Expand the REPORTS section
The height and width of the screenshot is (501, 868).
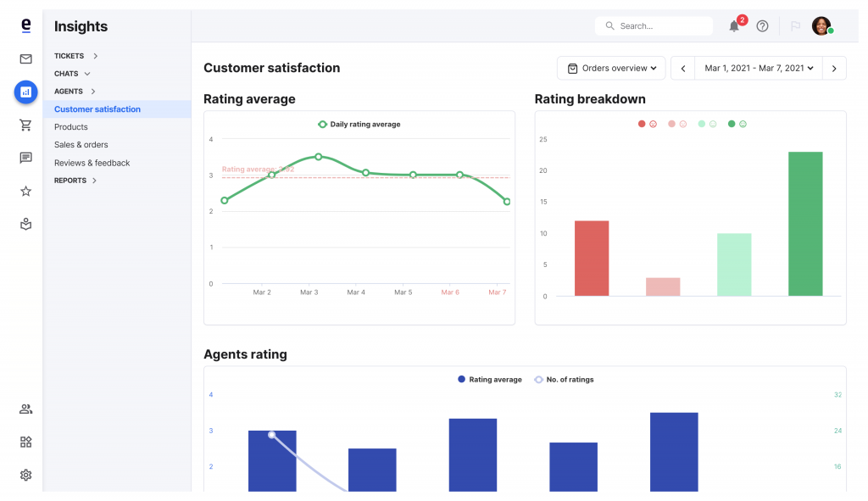pos(75,181)
